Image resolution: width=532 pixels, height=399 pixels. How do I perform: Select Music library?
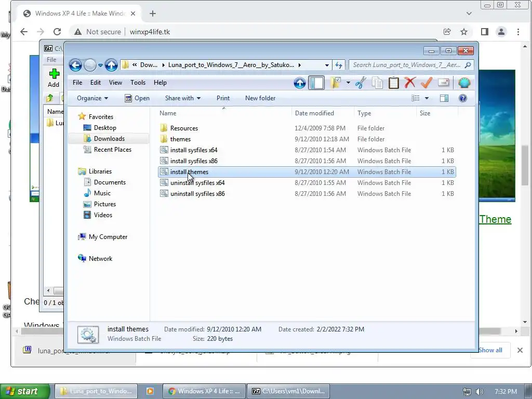102,193
